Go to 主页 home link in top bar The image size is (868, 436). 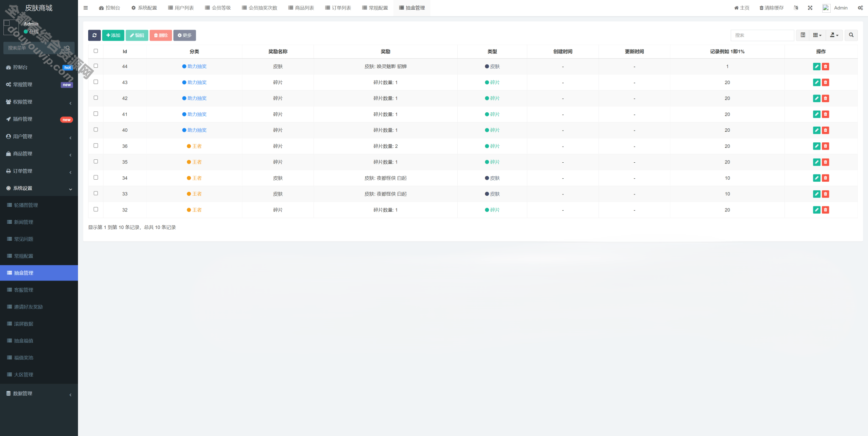742,8
